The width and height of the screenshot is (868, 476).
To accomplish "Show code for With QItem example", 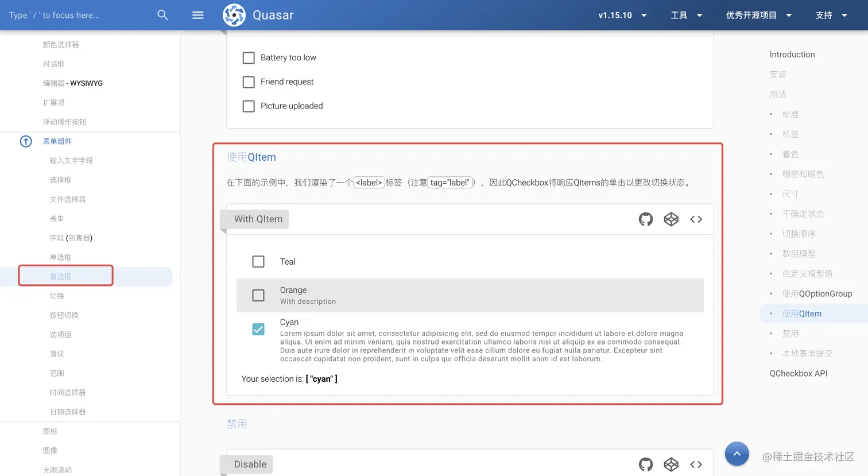I will point(696,219).
